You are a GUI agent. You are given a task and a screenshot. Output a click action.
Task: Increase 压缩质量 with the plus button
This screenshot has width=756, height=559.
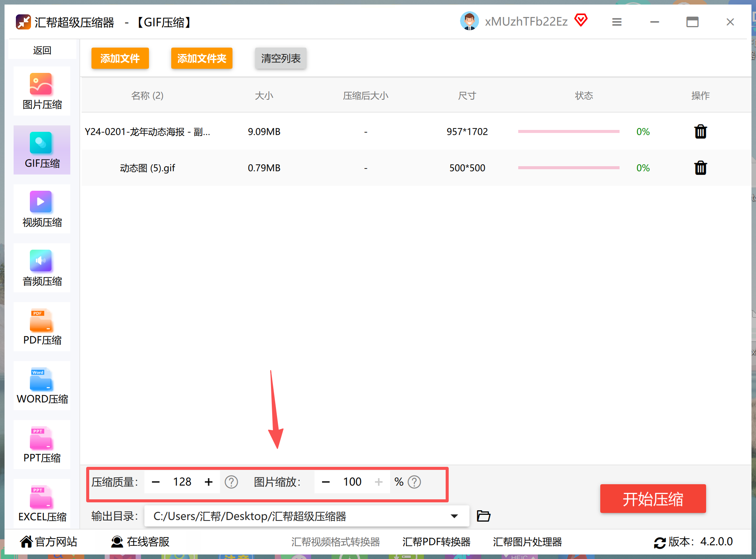click(x=209, y=482)
